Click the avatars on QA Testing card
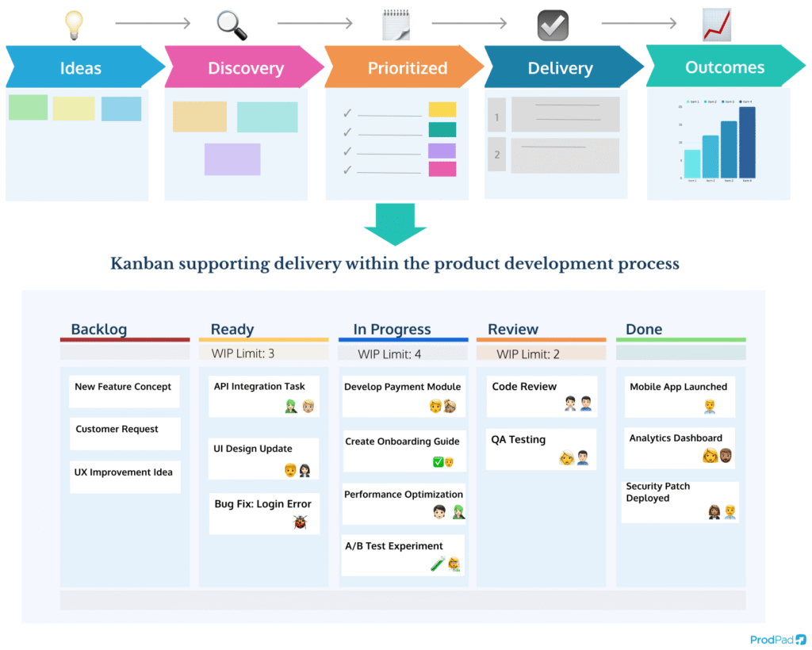This screenshot has height=650, width=812. [x=574, y=457]
